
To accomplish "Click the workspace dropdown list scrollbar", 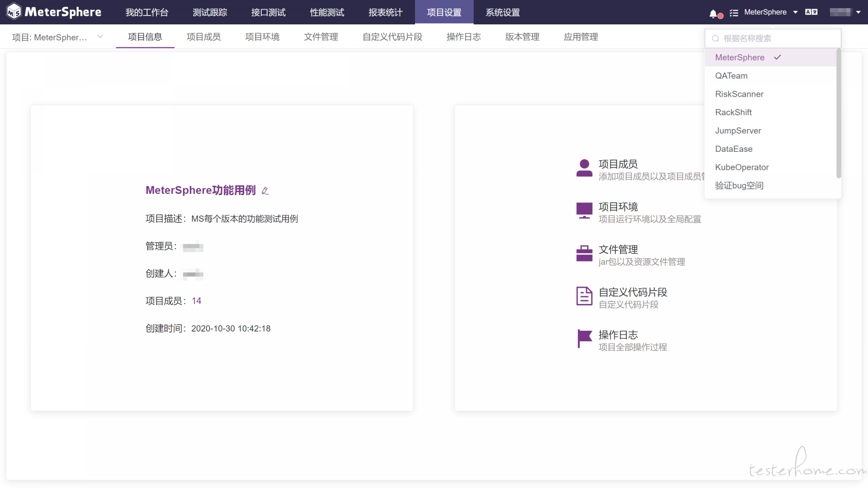I will 839,113.
